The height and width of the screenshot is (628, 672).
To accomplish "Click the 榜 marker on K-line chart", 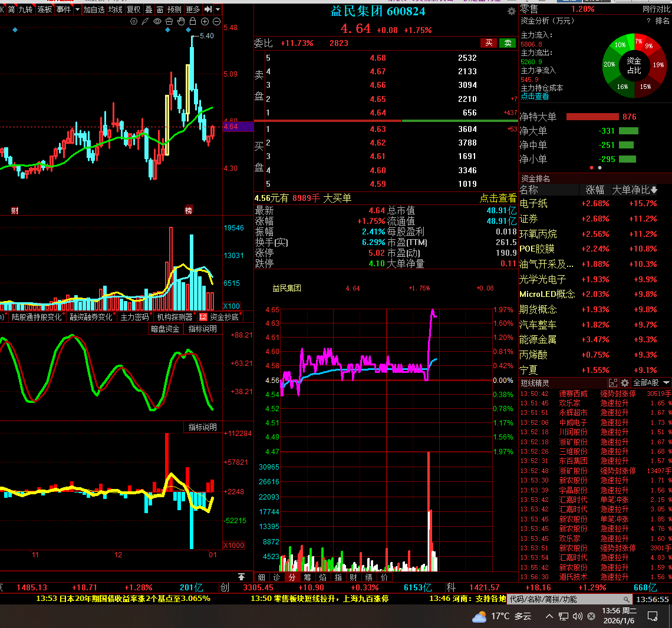I will tap(189, 210).
